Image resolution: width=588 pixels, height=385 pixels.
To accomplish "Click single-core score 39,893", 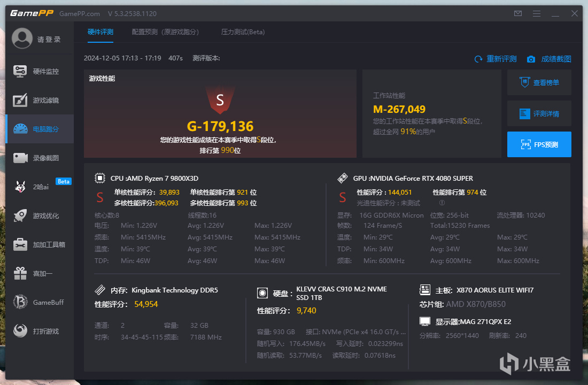I will [x=169, y=192].
